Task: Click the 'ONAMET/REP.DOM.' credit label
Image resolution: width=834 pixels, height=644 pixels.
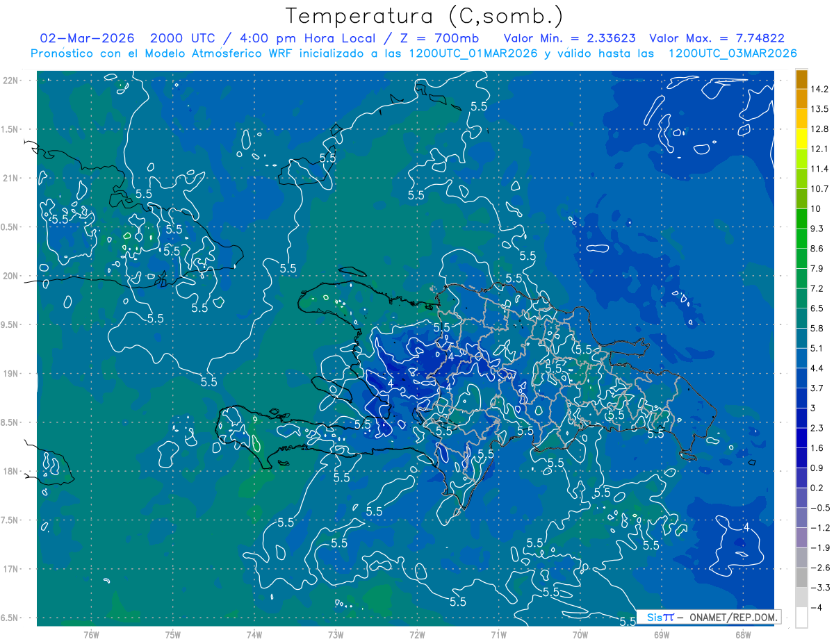Action: 733,617
